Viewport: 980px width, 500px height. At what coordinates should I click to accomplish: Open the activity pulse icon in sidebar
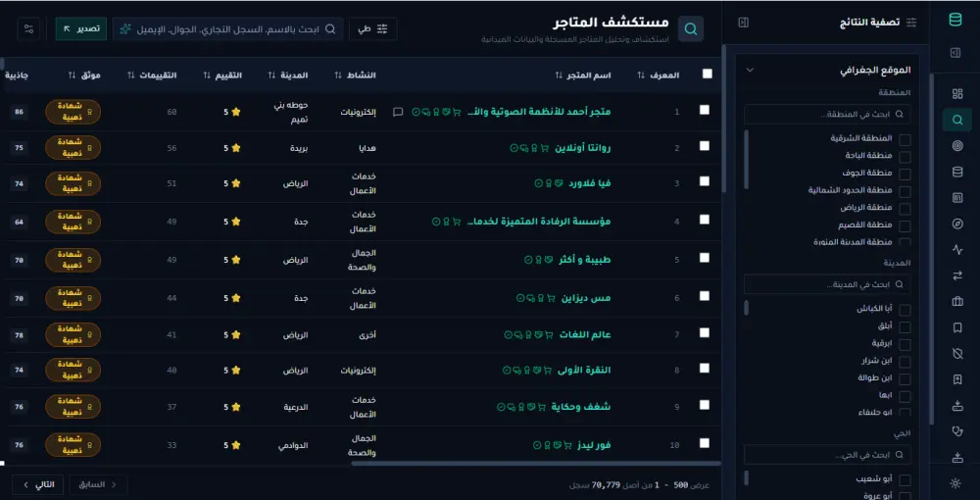957,249
